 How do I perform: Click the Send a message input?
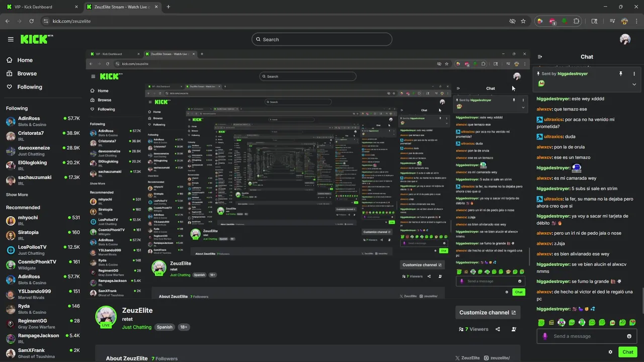coord(587,336)
